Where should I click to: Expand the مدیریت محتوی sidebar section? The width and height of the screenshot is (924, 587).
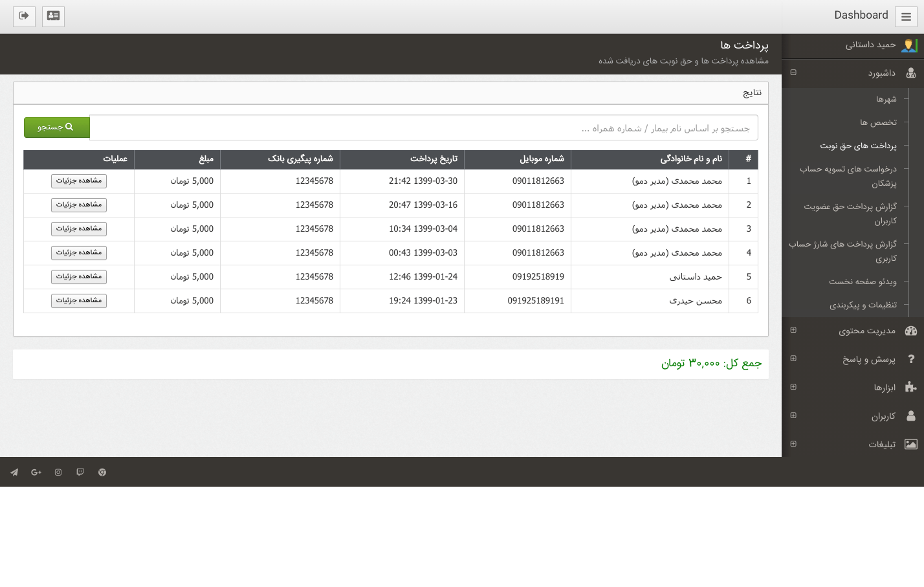coord(793,330)
